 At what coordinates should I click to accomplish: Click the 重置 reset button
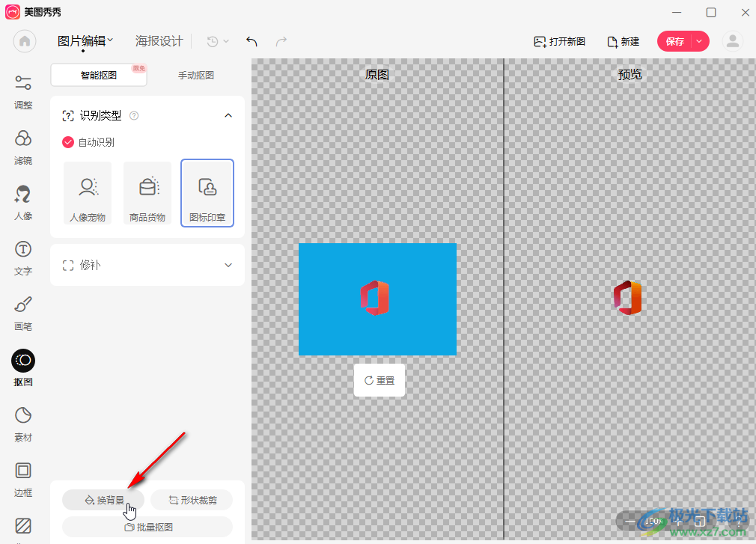(379, 380)
